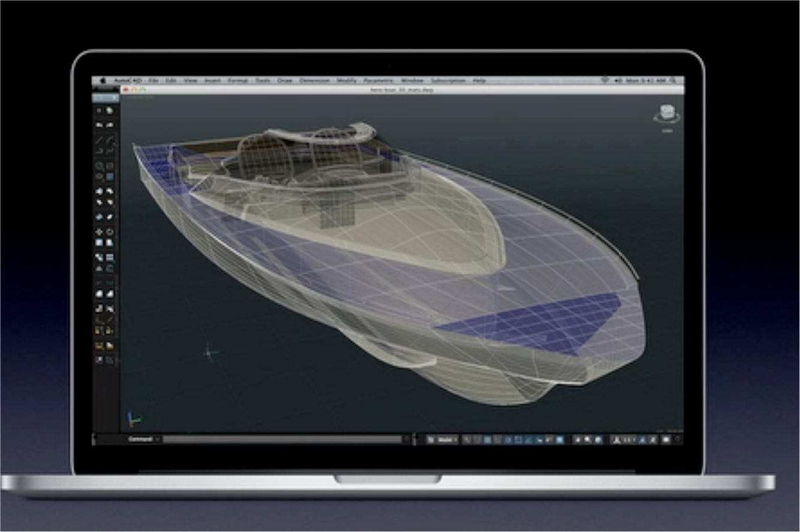Click the ViewCube in the viewport corner

pos(666,114)
